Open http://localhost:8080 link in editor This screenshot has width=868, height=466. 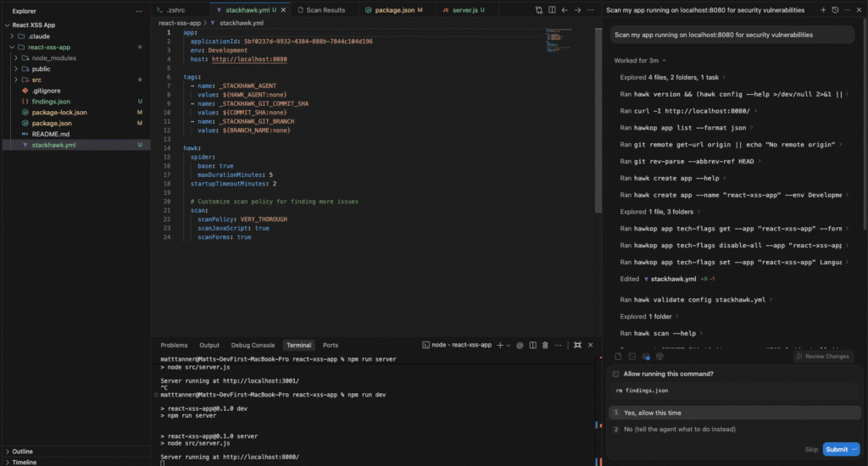coord(249,59)
